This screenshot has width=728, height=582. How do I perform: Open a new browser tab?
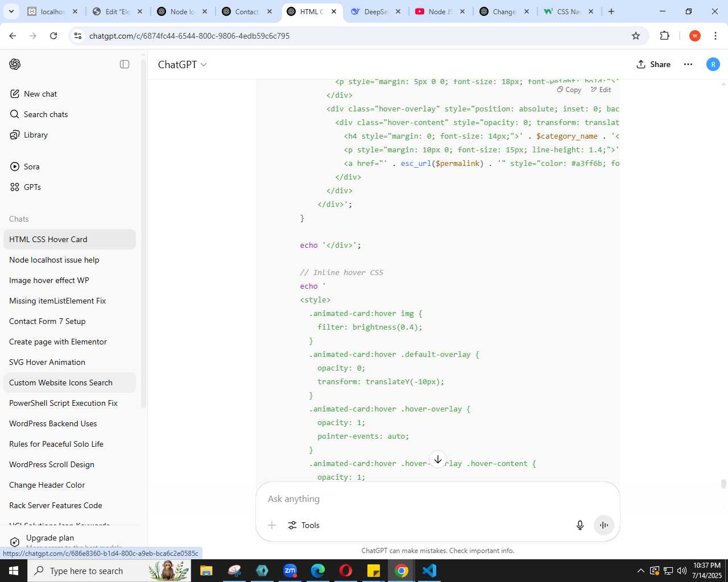(x=611, y=11)
